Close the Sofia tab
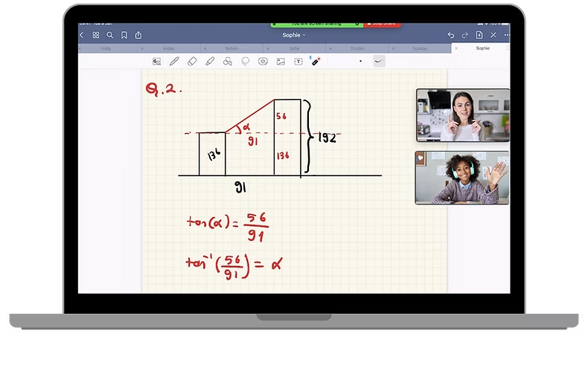Image resolution: width=588 pixels, height=374 pixels. click(268, 49)
